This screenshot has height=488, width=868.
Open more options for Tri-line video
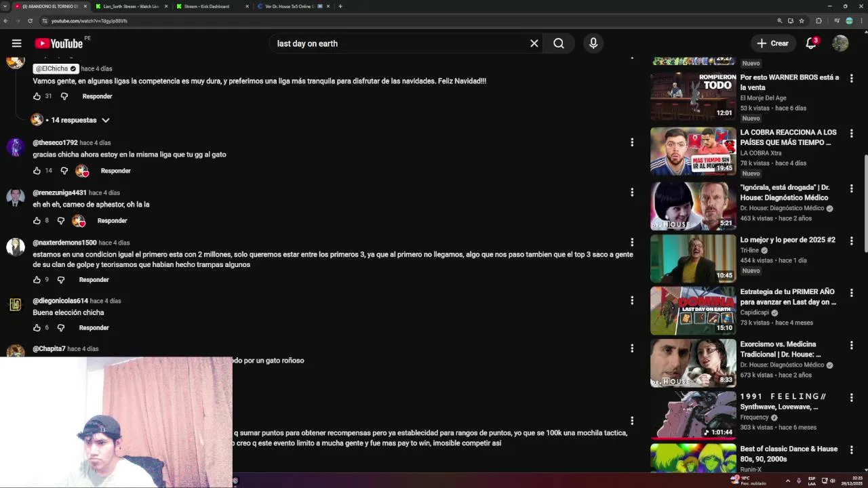[x=852, y=241]
